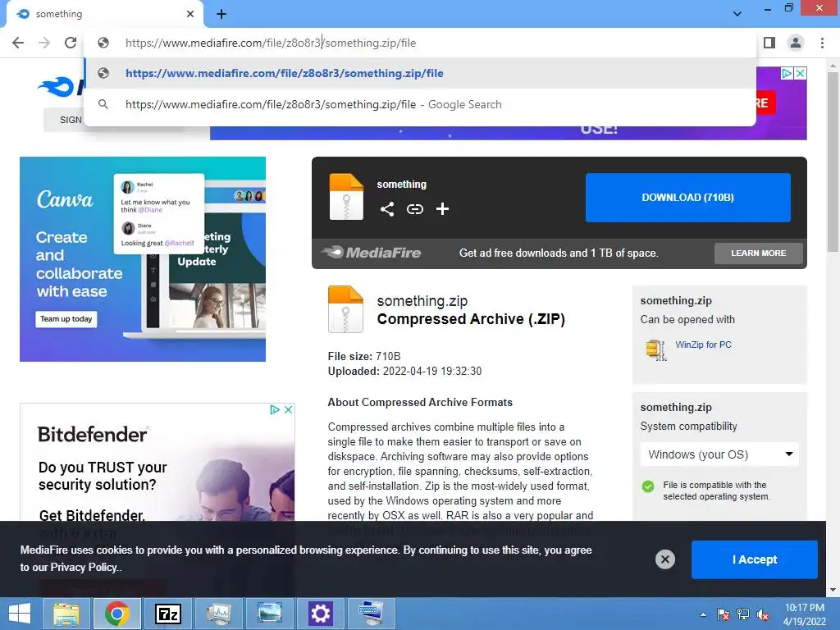Click the AdChoices icon on top banner
840x630 pixels.
pos(787,73)
